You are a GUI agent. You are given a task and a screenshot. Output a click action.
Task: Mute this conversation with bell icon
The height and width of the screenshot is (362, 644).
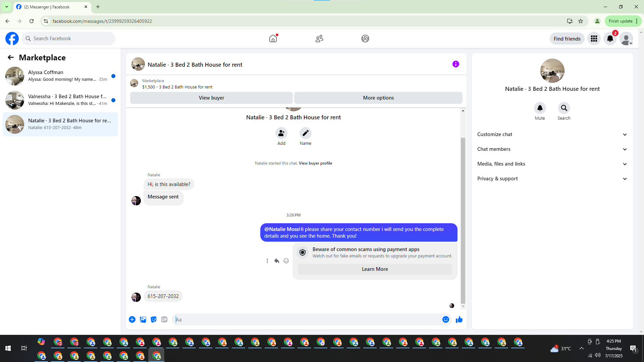tap(540, 108)
